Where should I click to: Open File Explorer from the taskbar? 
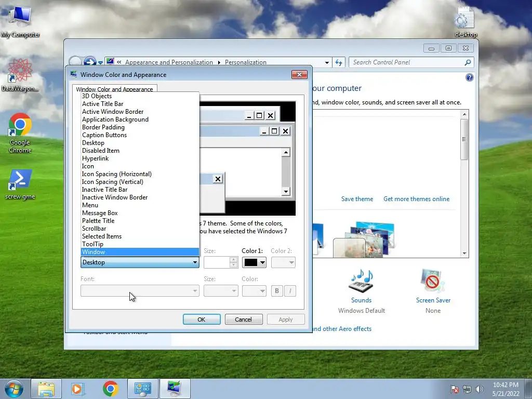pyautogui.click(x=46, y=389)
